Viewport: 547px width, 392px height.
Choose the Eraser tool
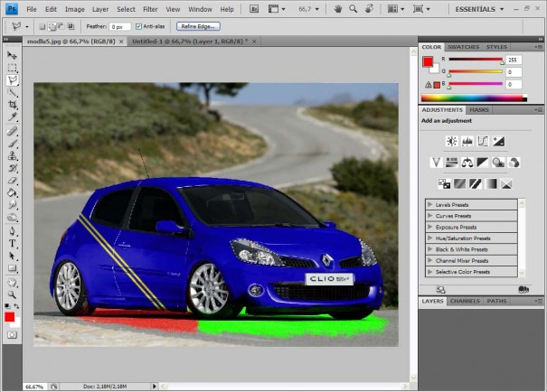[x=13, y=181]
